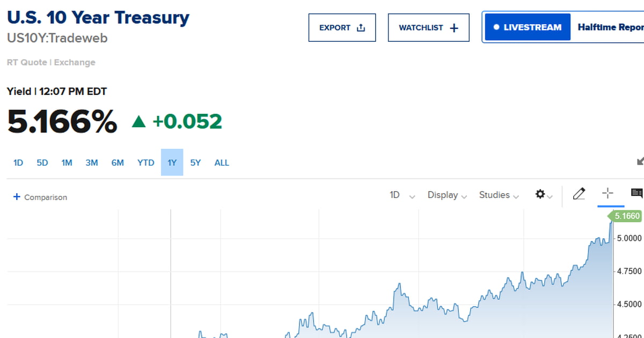
Task: Add to Watchlist button
Action: (x=429, y=27)
